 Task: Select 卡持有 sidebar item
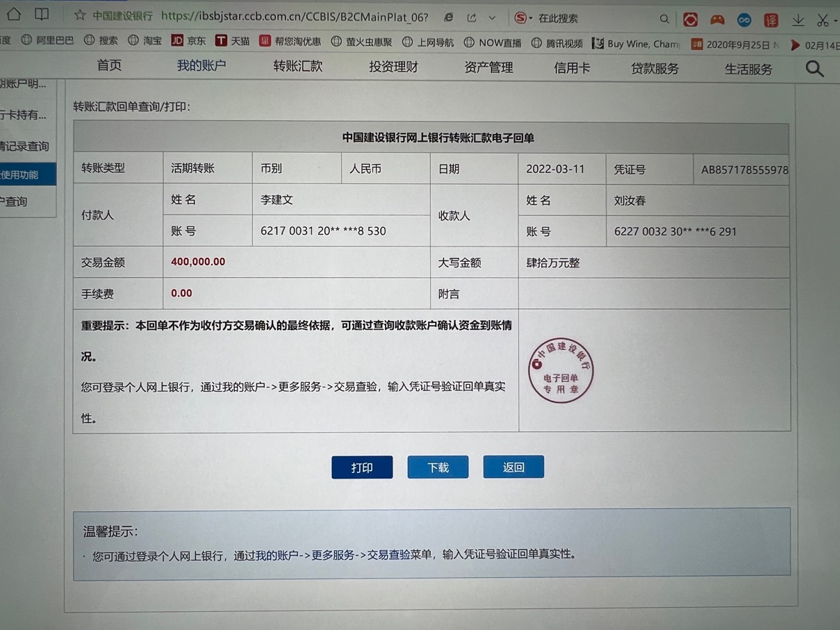[x=24, y=115]
